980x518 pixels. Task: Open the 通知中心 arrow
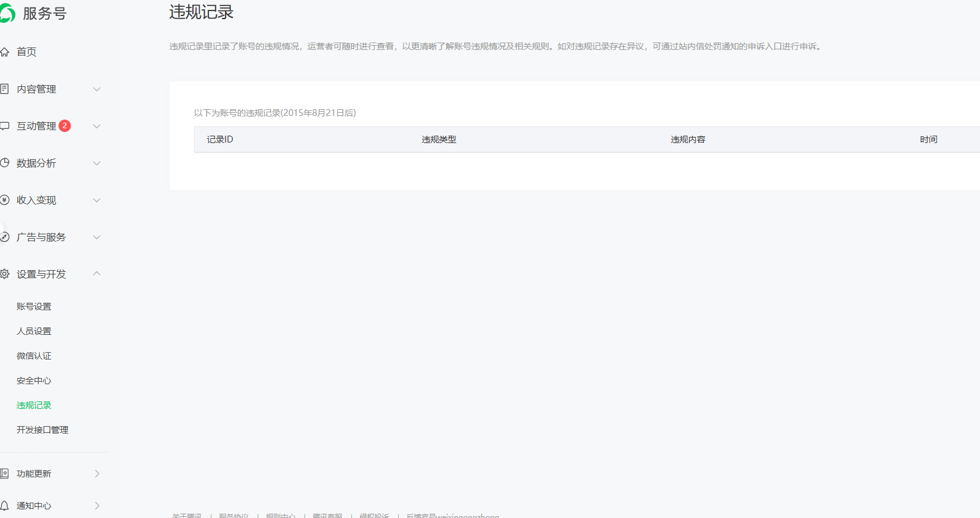click(97, 506)
